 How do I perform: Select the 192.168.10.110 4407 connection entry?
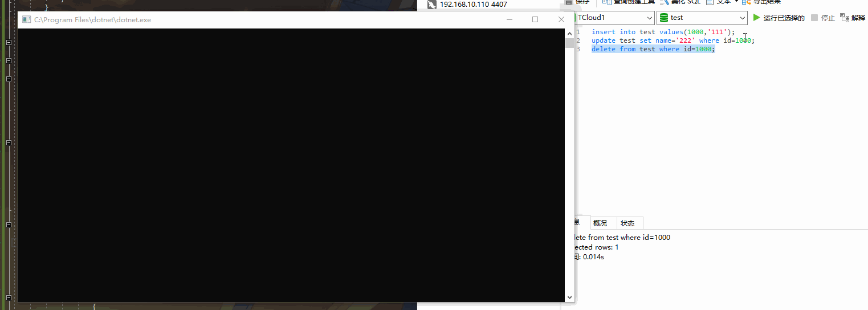[468, 5]
